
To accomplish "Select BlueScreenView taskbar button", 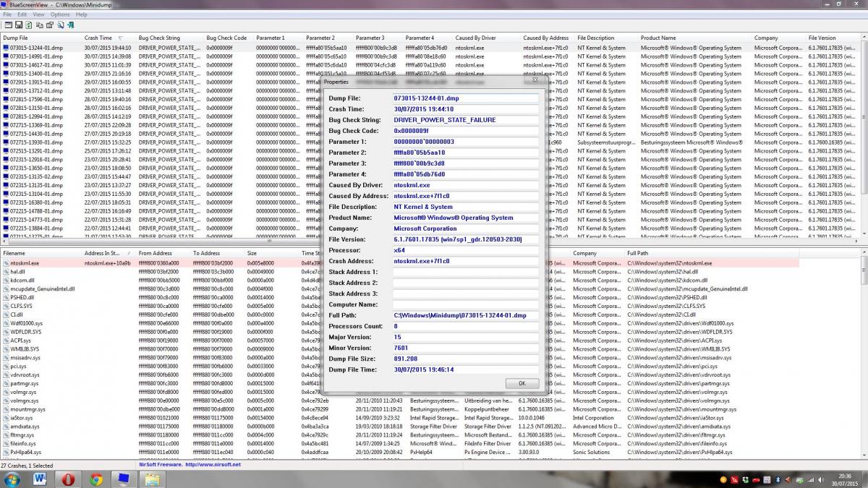I will [x=124, y=479].
